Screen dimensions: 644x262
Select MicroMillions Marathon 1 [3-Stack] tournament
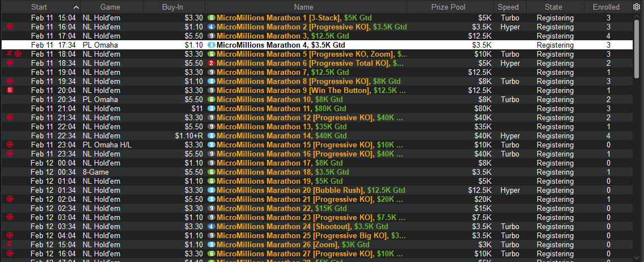pyautogui.click(x=294, y=18)
